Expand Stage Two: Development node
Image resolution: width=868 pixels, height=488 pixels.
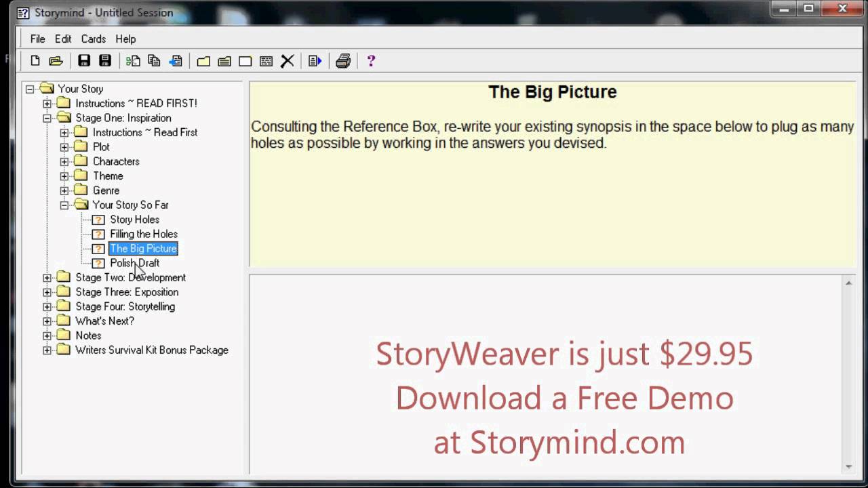tap(47, 277)
